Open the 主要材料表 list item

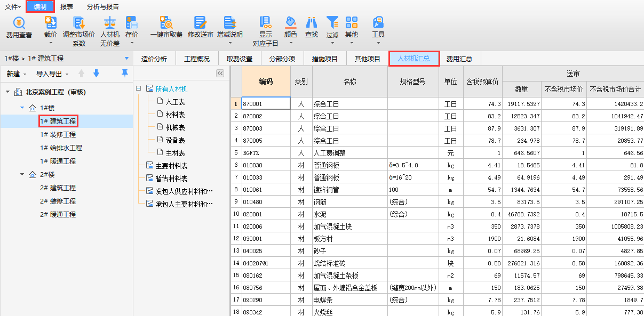[x=171, y=166]
